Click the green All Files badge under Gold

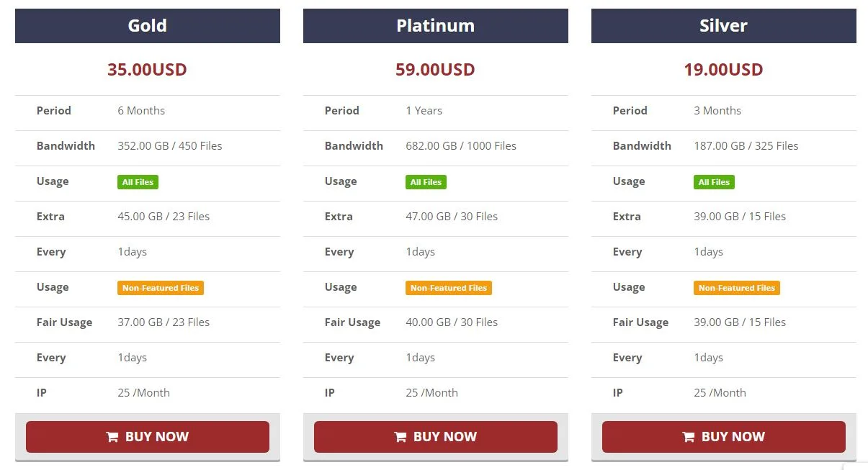point(138,182)
